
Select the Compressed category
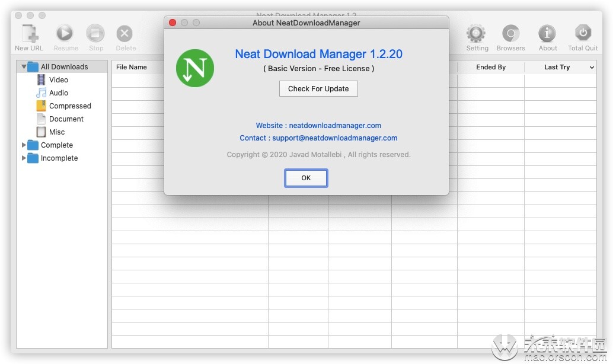click(71, 106)
